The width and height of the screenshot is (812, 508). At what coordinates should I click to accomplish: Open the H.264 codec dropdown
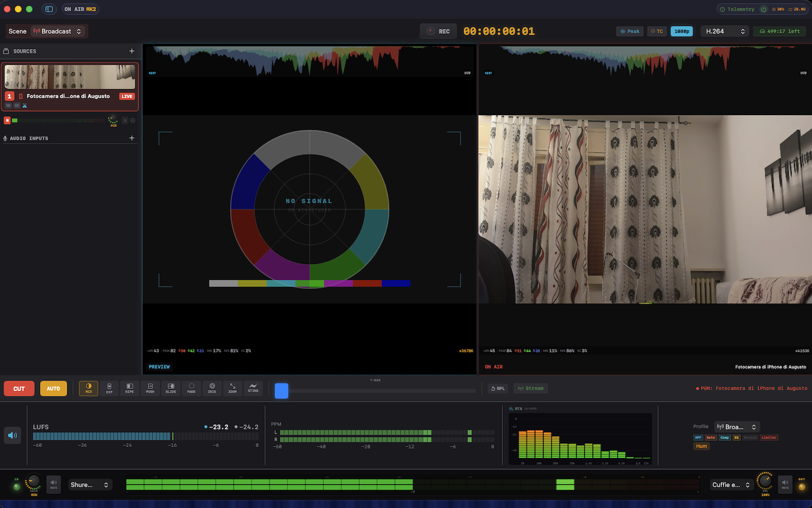(724, 31)
